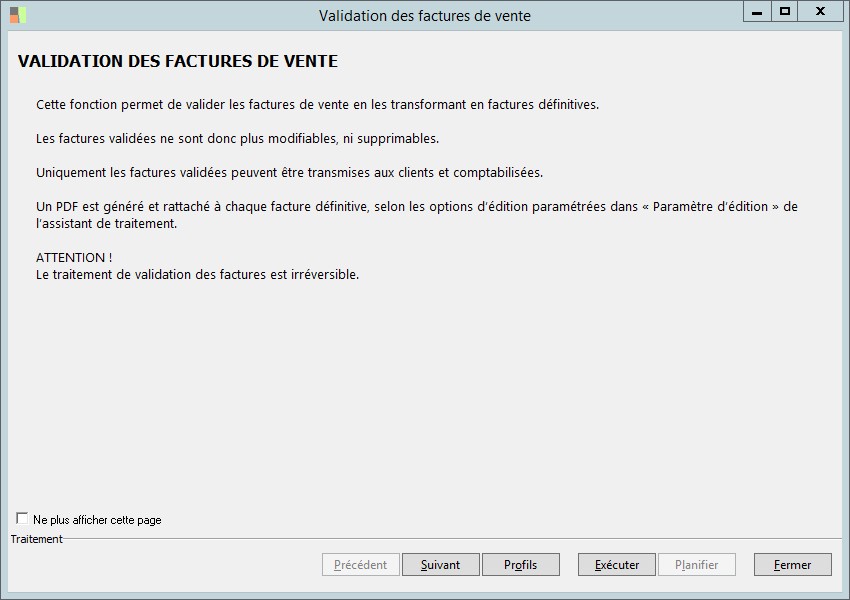850x600 pixels.
Task: Run the validation with Exécuter
Action: pos(617,565)
